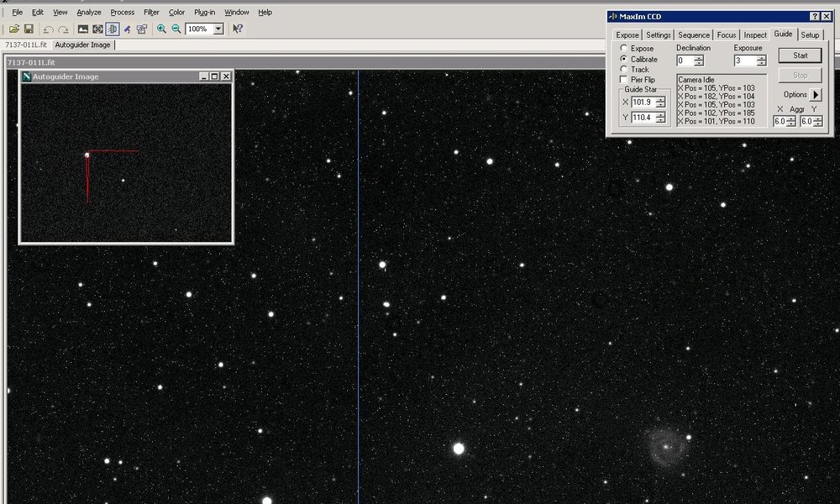Open the Process menu
This screenshot has width=840, height=504.
pos(123,13)
